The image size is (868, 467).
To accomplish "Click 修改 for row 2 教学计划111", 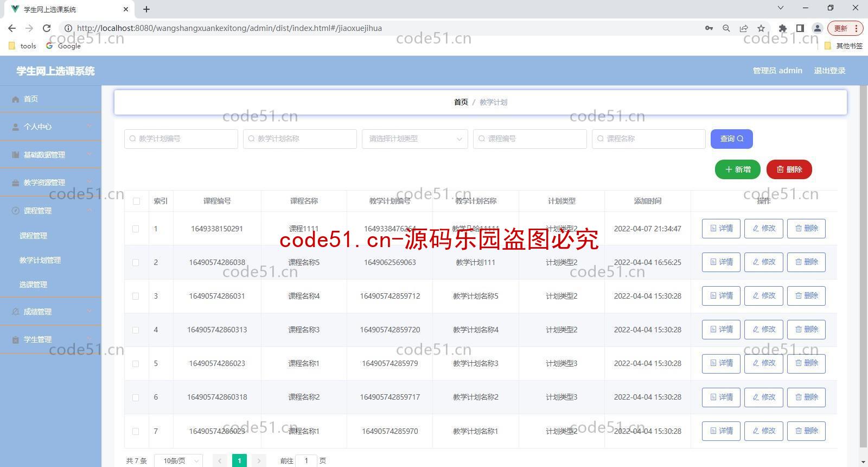I will coord(764,262).
